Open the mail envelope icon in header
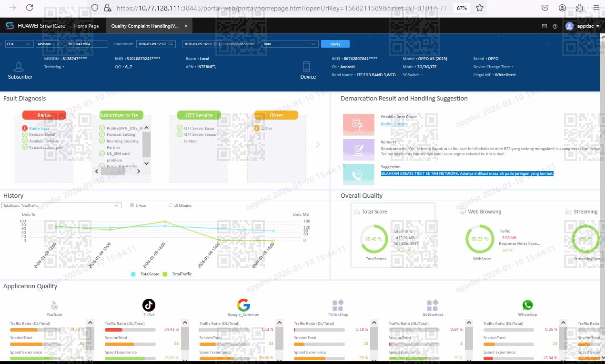The width and height of the screenshot is (605, 364). point(544,26)
